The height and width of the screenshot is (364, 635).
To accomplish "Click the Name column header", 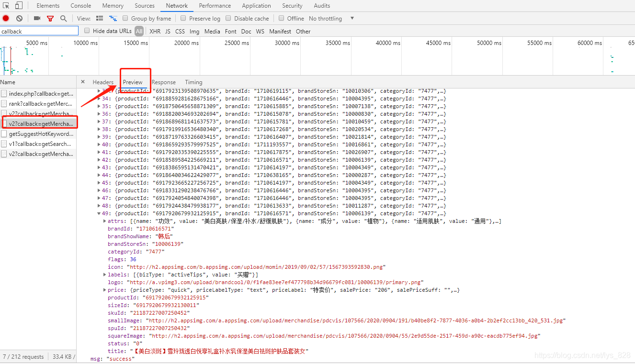I will click(x=38, y=82).
